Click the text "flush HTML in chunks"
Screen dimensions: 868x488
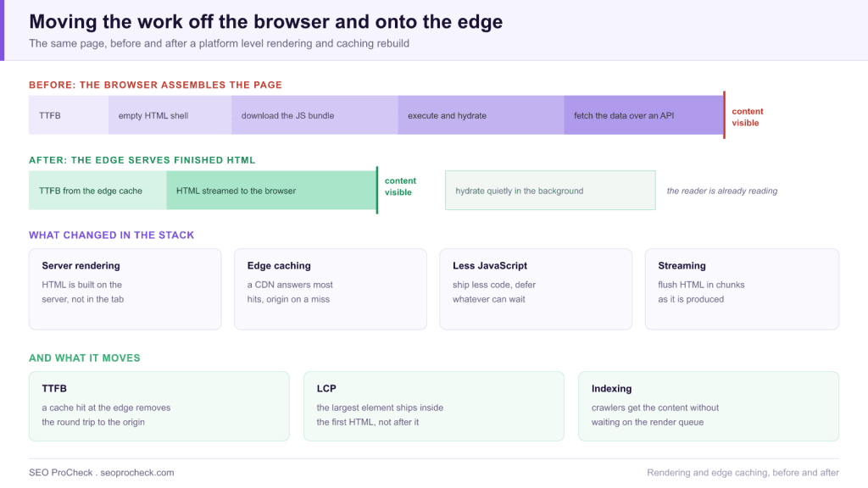click(701, 285)
